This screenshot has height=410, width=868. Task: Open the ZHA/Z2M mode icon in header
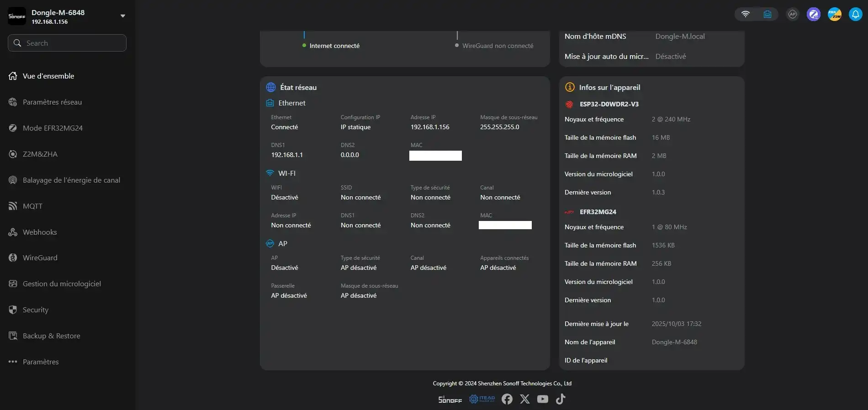[x=834, y=14]
